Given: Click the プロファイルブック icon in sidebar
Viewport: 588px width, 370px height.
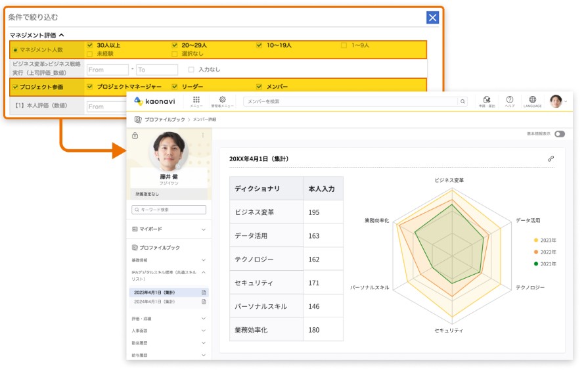Looking at the screenshot, I should click(135, 248).
